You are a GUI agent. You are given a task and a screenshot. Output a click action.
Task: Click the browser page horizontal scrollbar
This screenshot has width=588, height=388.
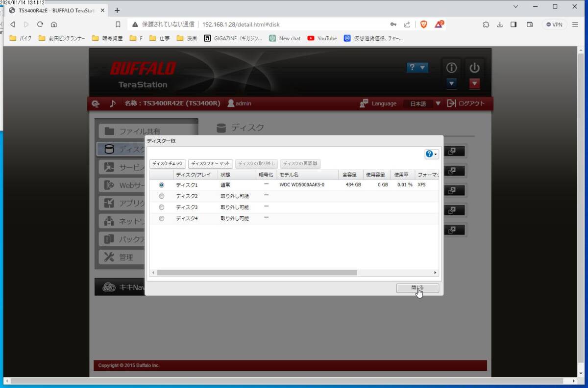click(287, 381)
